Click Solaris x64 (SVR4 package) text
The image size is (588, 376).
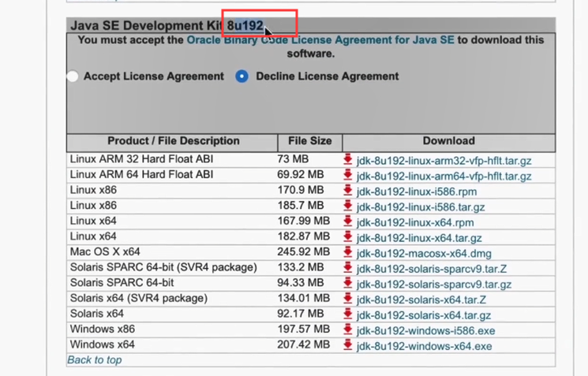tap(139, 298)
